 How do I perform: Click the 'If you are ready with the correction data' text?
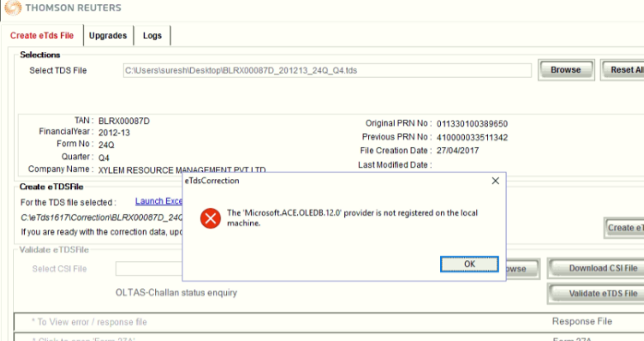pyautogui.click(x=102, y=232)
